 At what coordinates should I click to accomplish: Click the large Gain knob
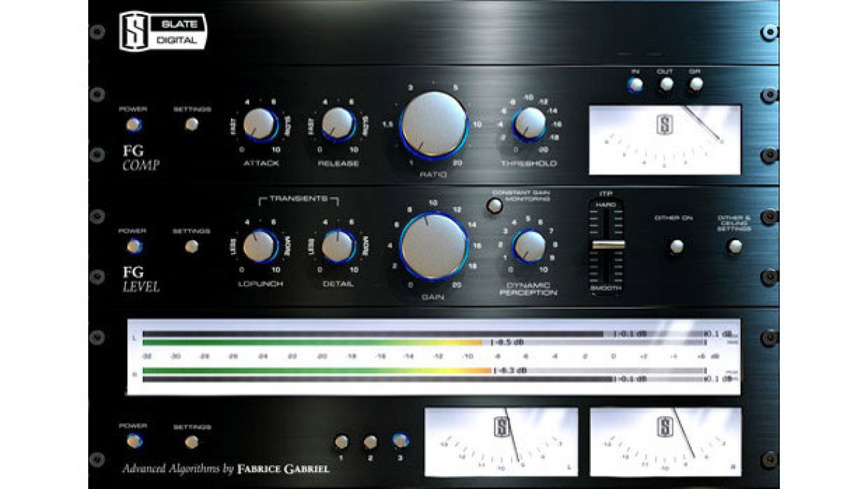click(434, 246)
